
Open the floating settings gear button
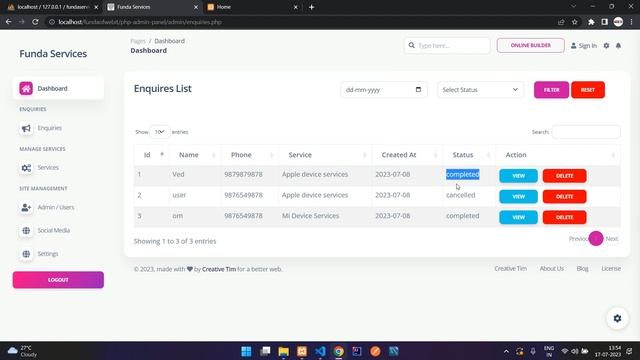pyautogui.click(x=617, y=318)
